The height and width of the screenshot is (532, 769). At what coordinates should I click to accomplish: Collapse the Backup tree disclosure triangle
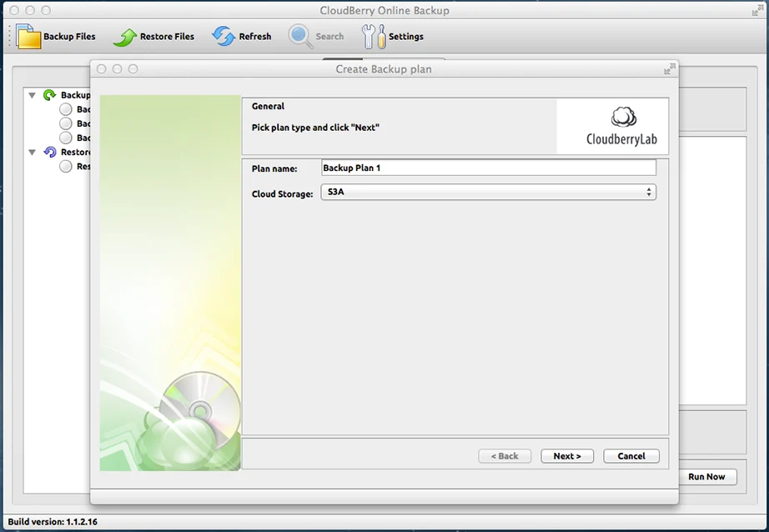tap(33, 95)
